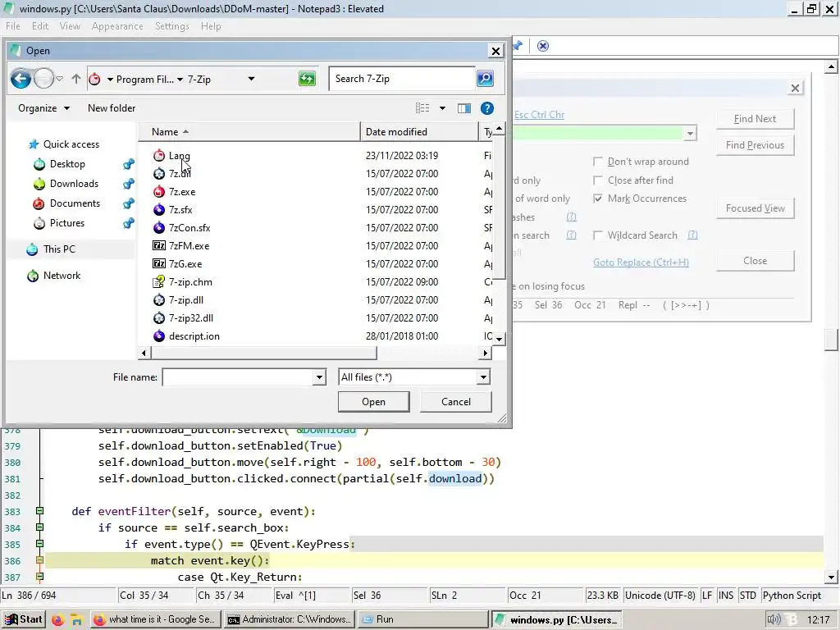
Task: Click the circled X toolbar icon
Action: coord(543,46)
